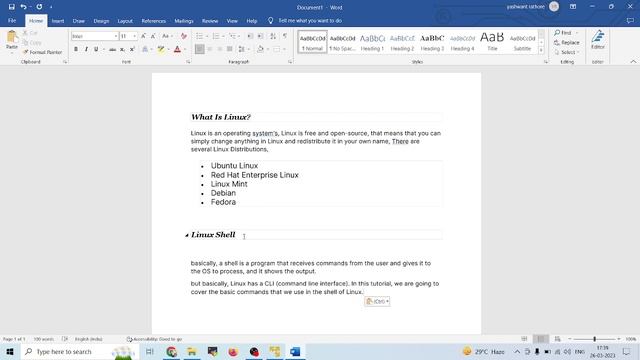
Task: Open the Select dropdown in Editing
Action: pos(567,52)
